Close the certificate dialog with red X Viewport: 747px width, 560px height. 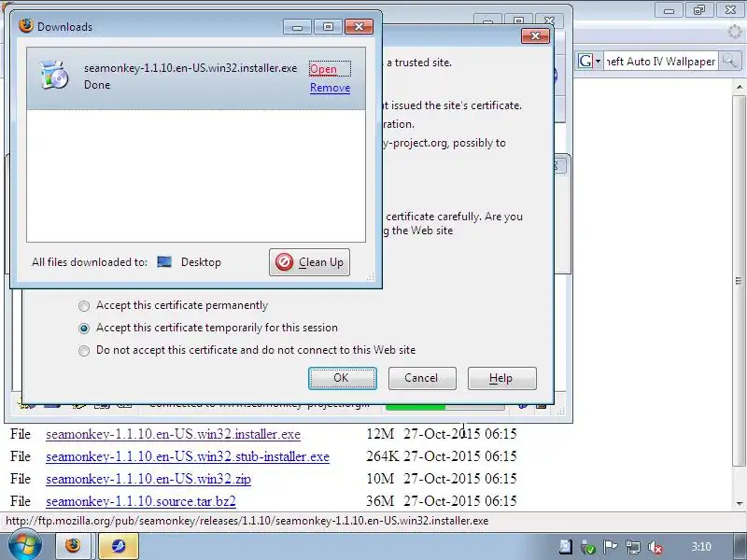coord(535,35)
